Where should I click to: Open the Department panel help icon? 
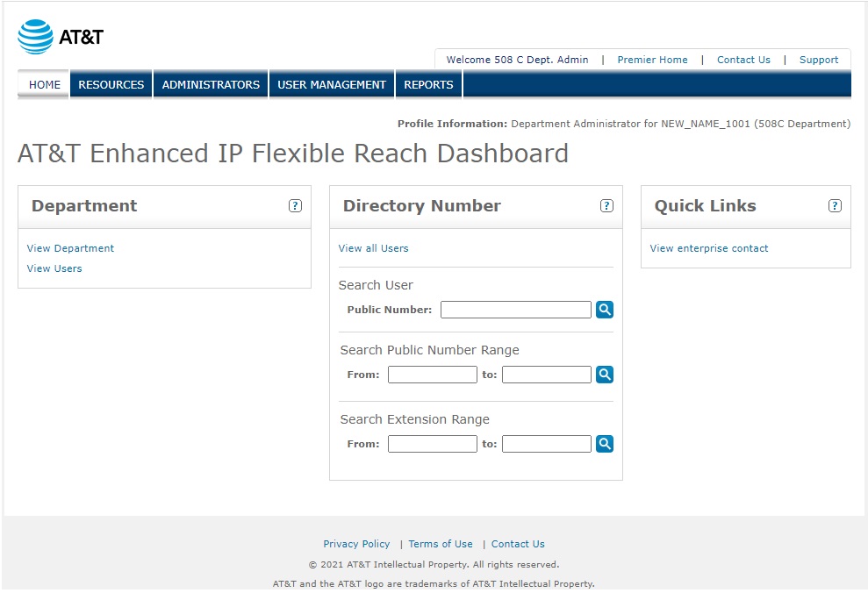295,206
